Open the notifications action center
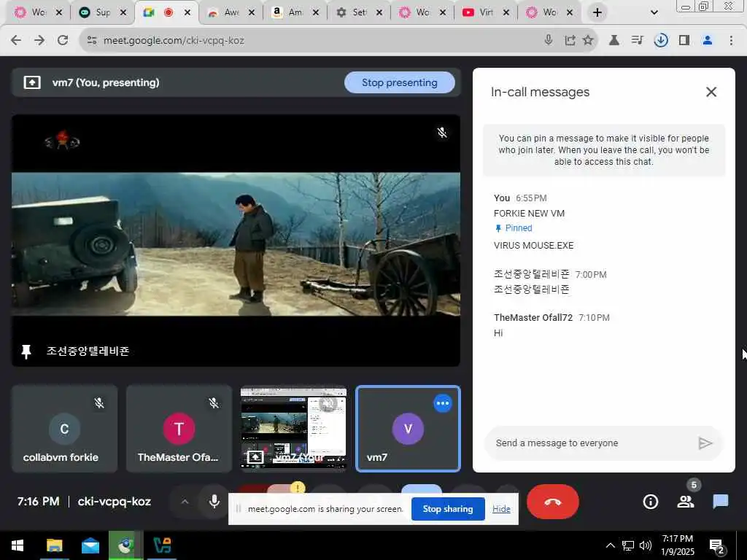This screenshot has width=747, height=560. tap(716, 546)
